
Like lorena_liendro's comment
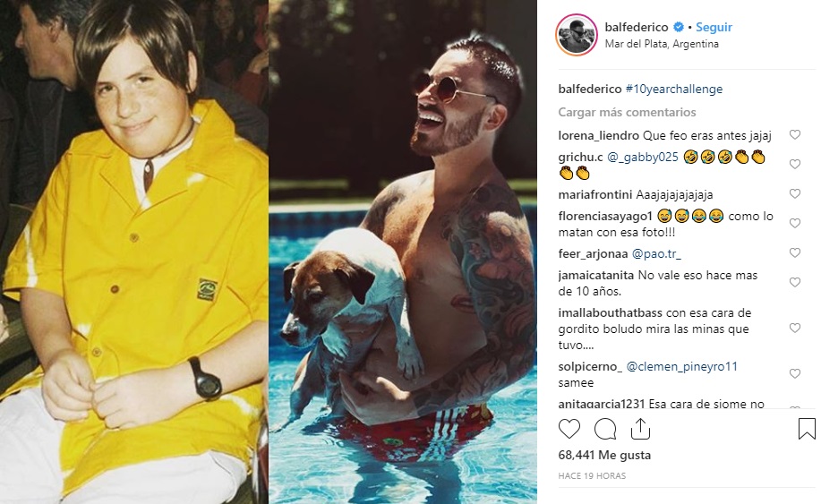click(795, 134)
